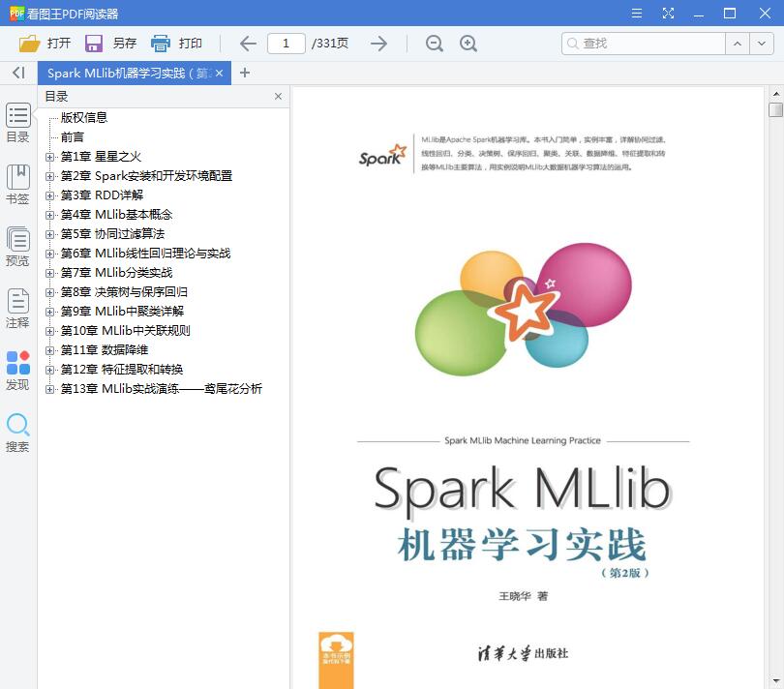Viewport: 784px width, 689px height.
Task: Open the hamburger menu in title bar
Action: pos(637,13)
